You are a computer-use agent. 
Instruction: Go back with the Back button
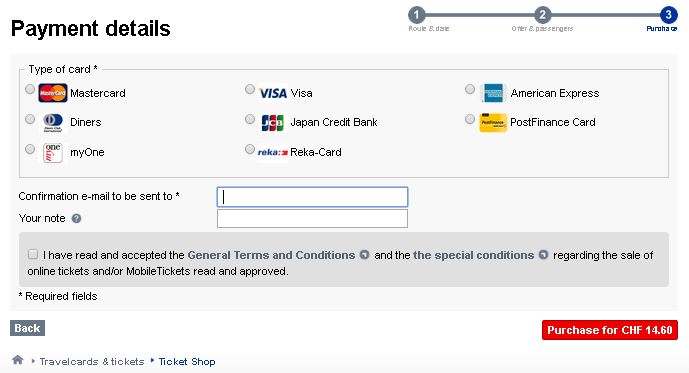point(27,328)
